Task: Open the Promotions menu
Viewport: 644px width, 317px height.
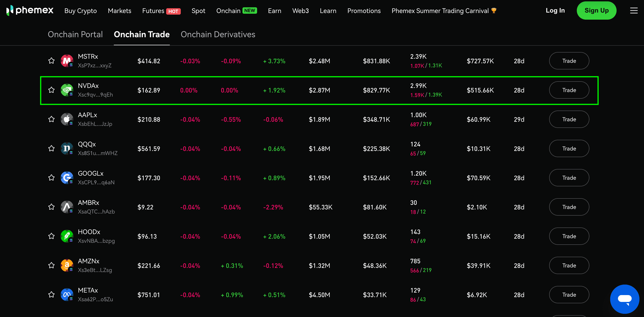Action: coord(364,11)
